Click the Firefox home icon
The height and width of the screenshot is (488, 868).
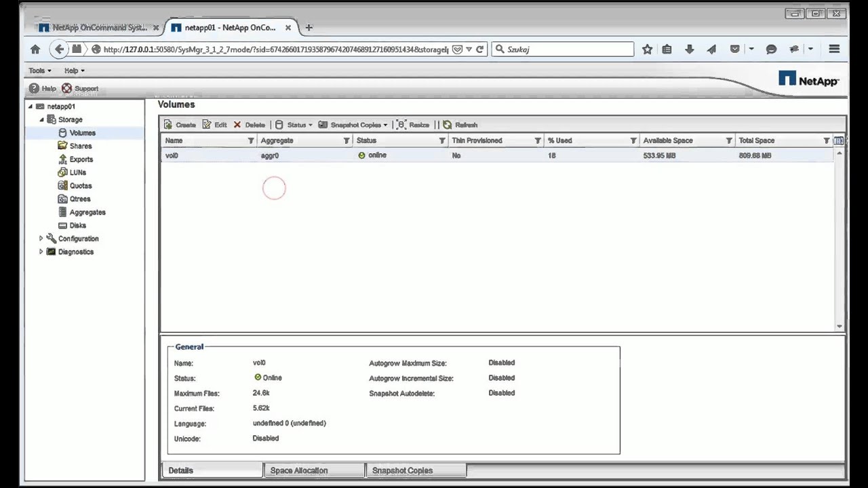click(35, 49)
